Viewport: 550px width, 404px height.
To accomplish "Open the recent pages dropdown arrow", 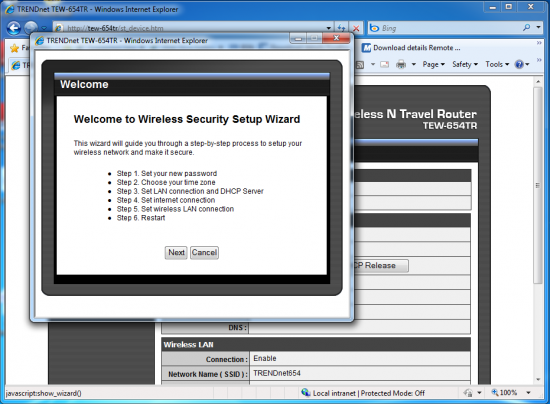I will [x=44, y=28].
